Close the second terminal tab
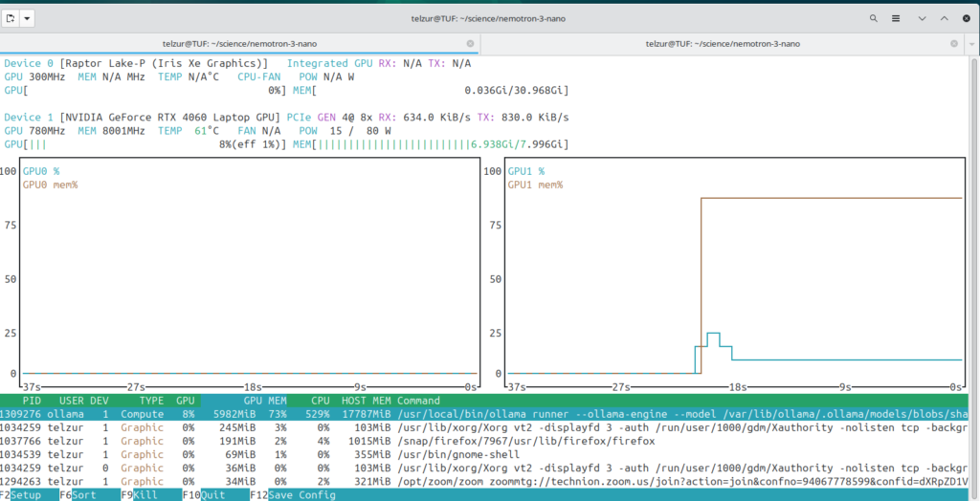Image resolution: width=980 pixels, height=501 pixels. [952, 43]
